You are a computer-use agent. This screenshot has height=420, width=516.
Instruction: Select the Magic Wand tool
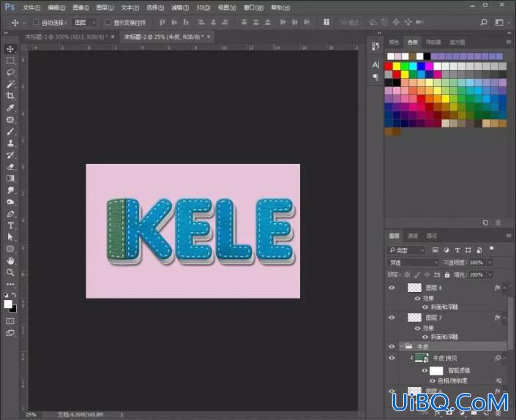[x=10, y=84]
